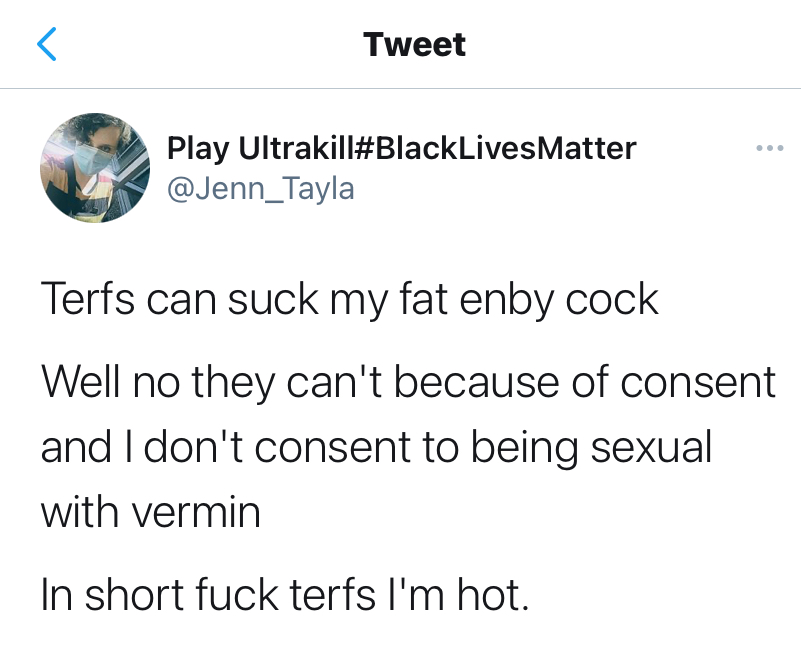This screenshot has height=653, width=801.
Task: Click the line starting "Well no they can't"
Action: (x=408, y=382)
